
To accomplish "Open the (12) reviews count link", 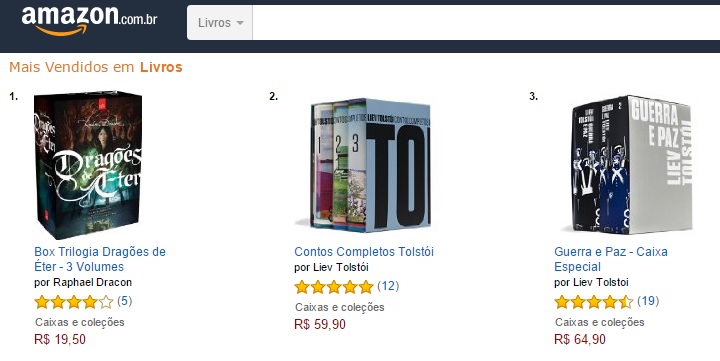I will 388,286.
